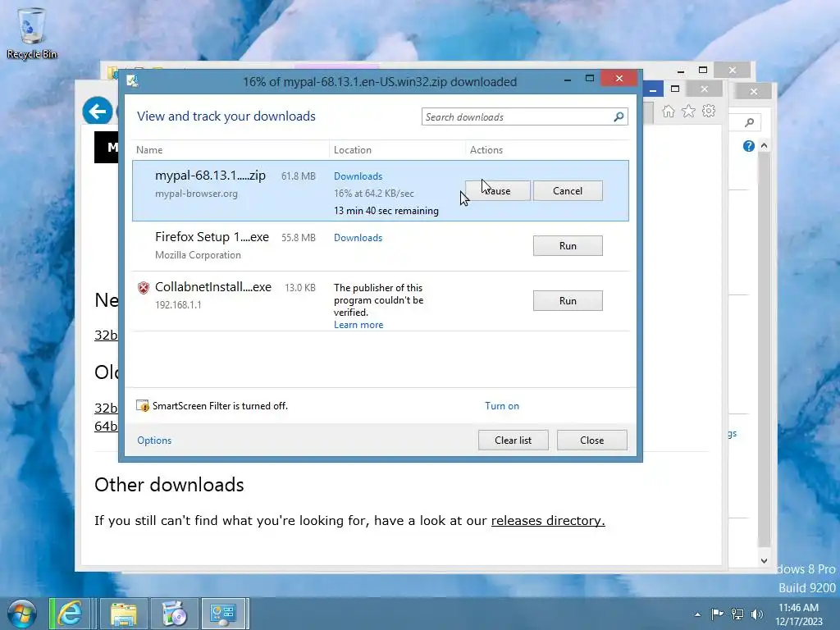Image resolution: width=840 pixels, height=630 pixels.
Task: Click scroll down arrow in rear window
Action: pos(764,560)
